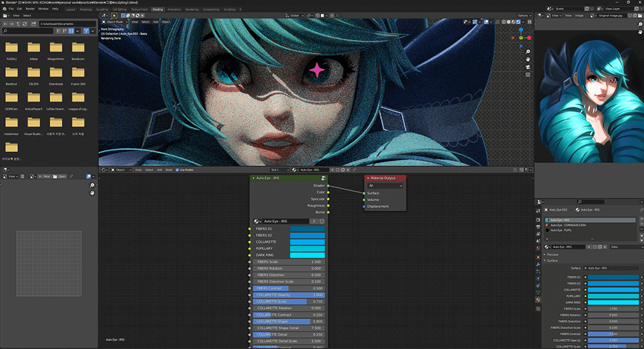
Task: Switch orthographic perspective grid icon in viewport
Action: (x=528, y=75)
